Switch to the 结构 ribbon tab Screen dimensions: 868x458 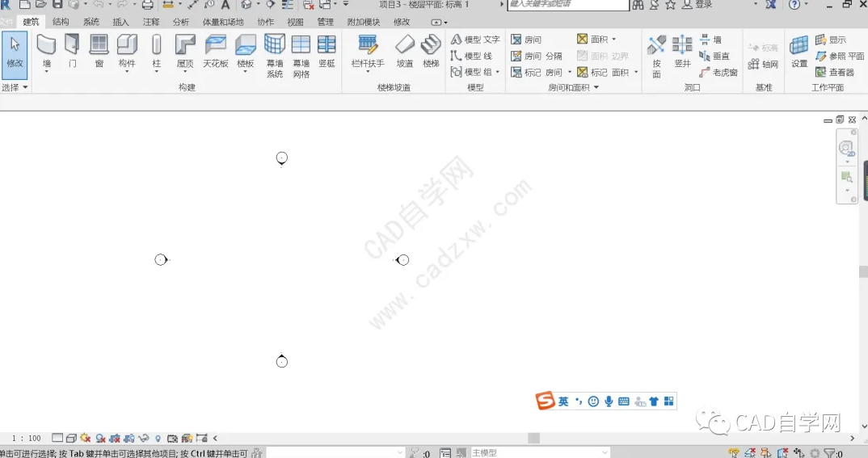tap(61, 22)
